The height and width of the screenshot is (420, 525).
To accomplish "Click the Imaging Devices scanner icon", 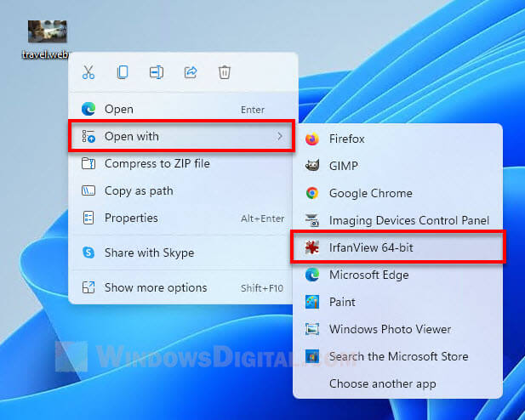I will (x=312, y=220).
